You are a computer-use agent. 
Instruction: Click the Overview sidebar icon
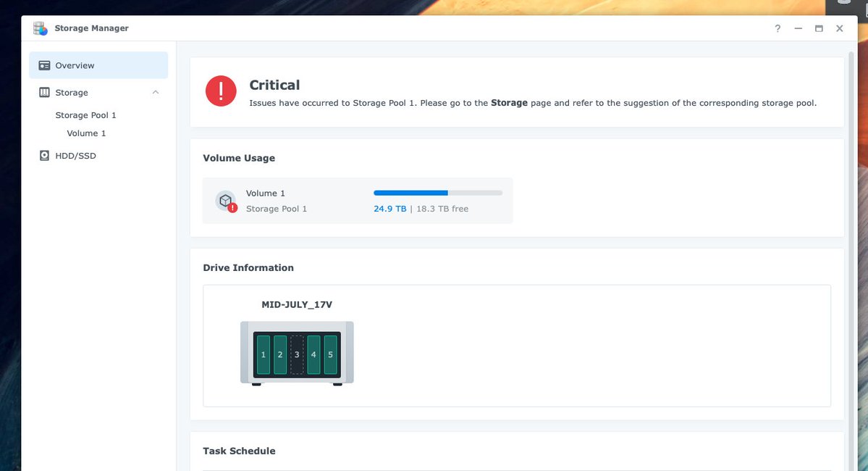44,65
